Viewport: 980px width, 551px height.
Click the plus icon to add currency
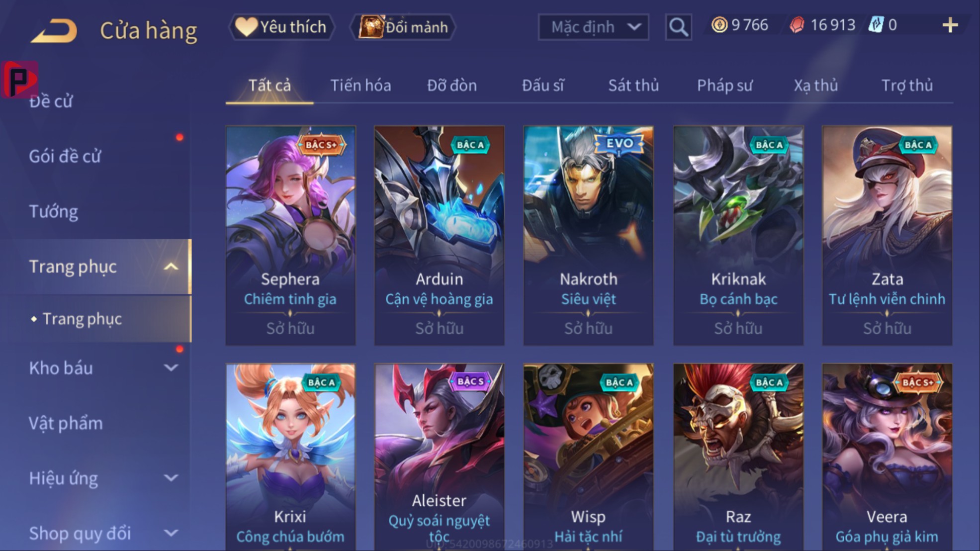950,25
